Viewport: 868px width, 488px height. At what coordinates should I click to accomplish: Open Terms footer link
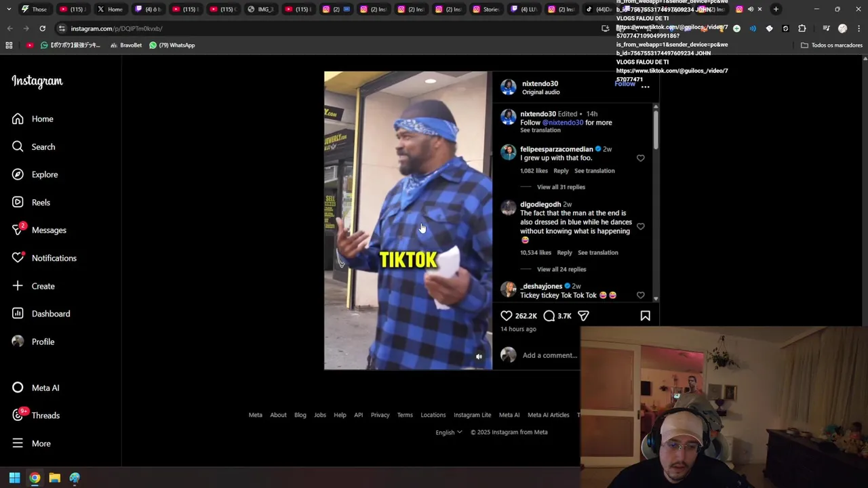(x=405, y=415)
